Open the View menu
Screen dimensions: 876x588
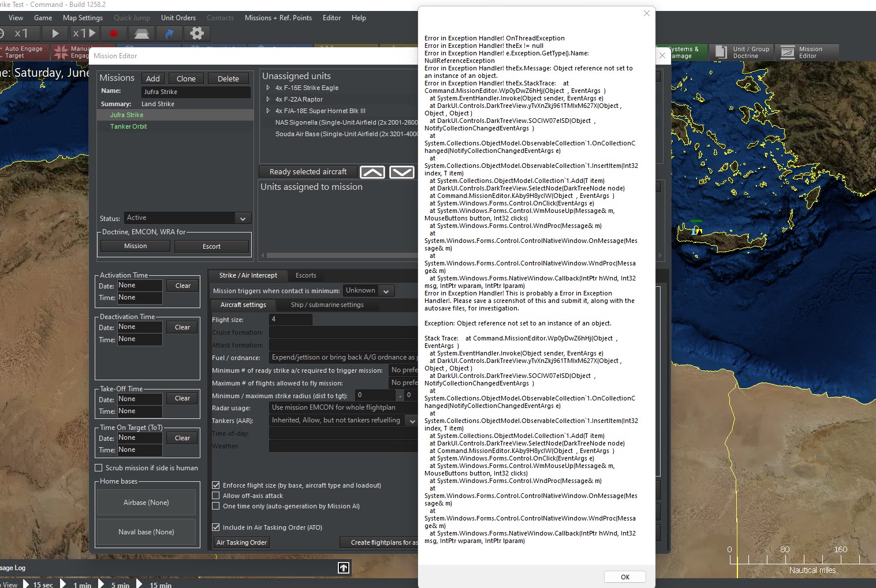coord(16,18)
